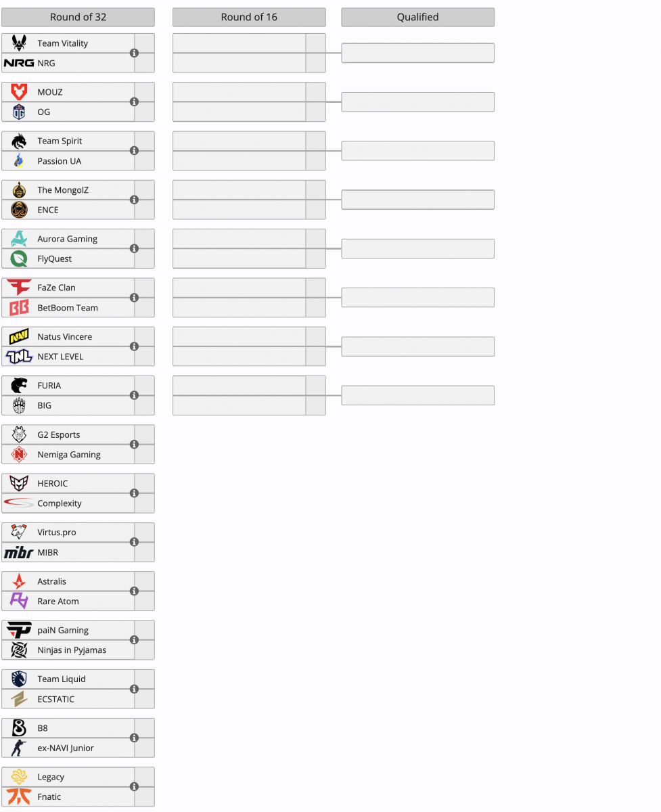Open match info for Legacy vs Fnatic
This screenshot has width=661, height=812.
tap(134, 787)
